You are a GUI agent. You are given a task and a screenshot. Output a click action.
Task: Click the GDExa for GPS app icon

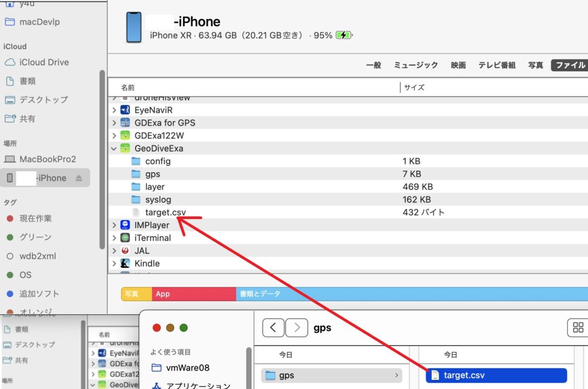coord(125,122)
